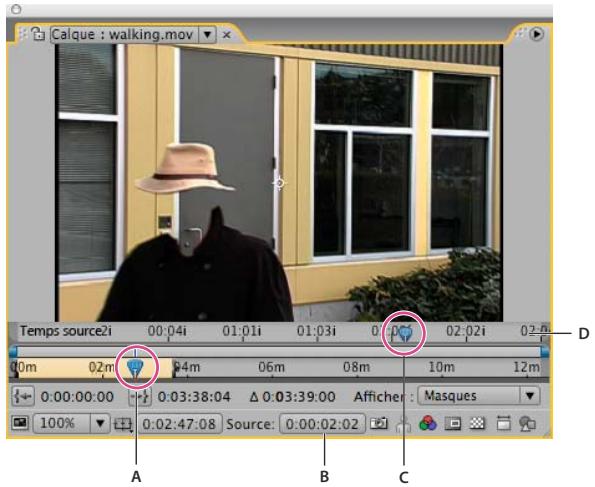This screenshot has width=595, height=487.
Task: Open the layer viewer dropdown next to walking.mov
Action: [x=207, y=35]
